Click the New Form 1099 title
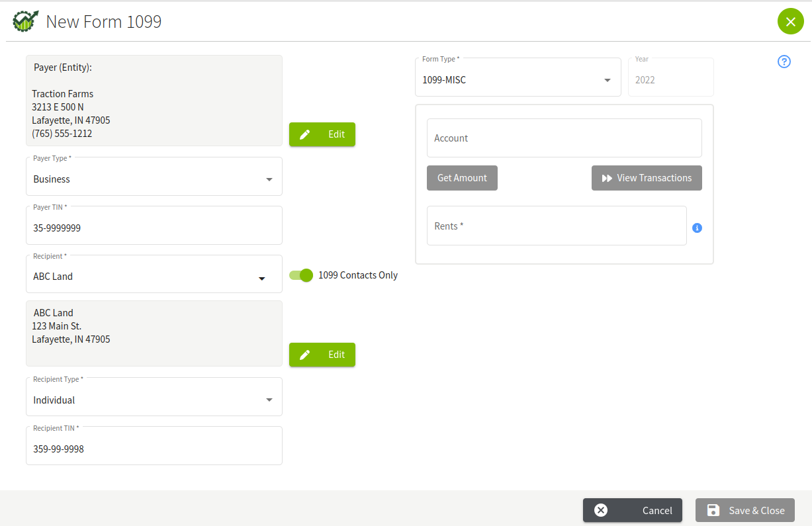The width and height of the screenshot is (812, 526). [104, 22]
